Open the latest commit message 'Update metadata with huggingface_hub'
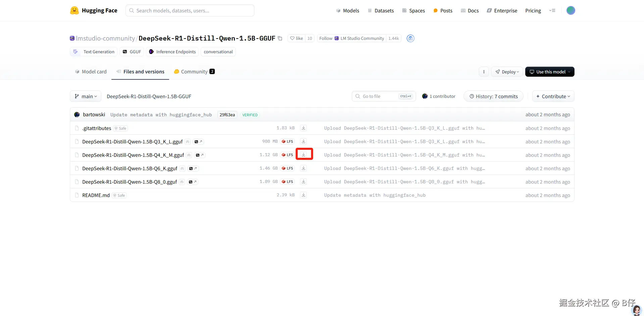The width and height of the screenshot is (644, 316). pos(161,115)
